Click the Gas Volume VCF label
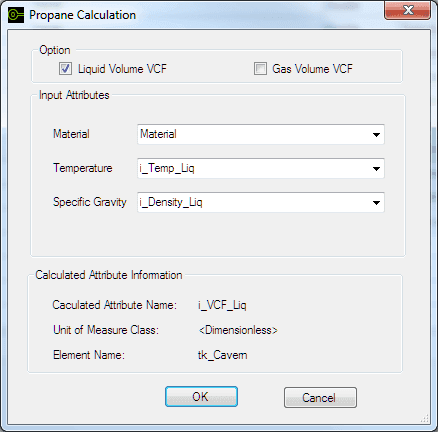This screenshot has width=438, height=432. (312, 69)
